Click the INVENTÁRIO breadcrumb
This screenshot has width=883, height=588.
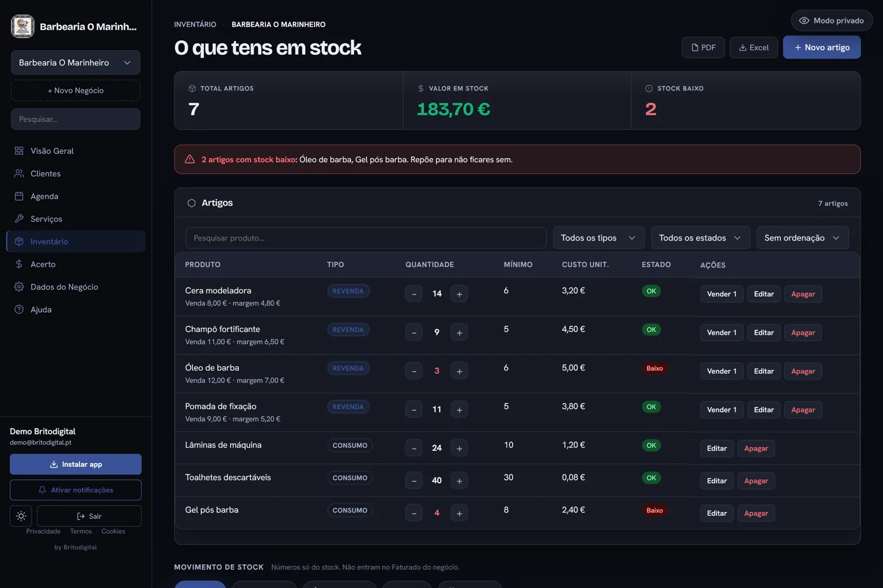coord(195,24)
